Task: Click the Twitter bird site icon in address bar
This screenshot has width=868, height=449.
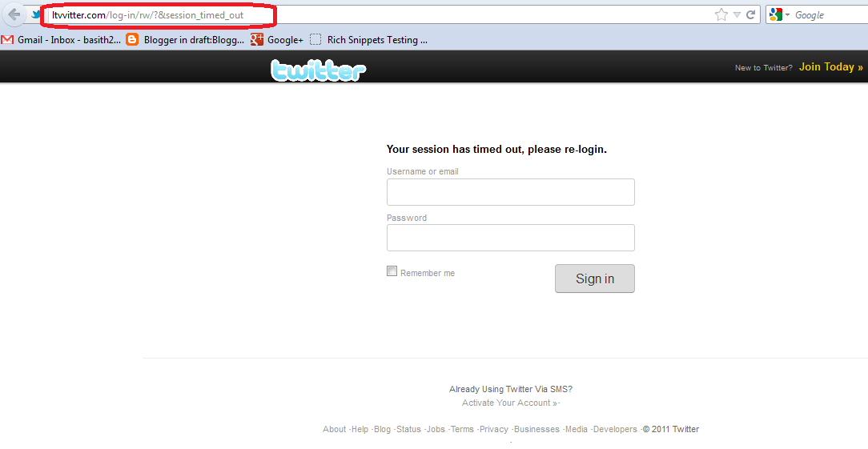Action: pyautogui.click(x=36, y=15)
